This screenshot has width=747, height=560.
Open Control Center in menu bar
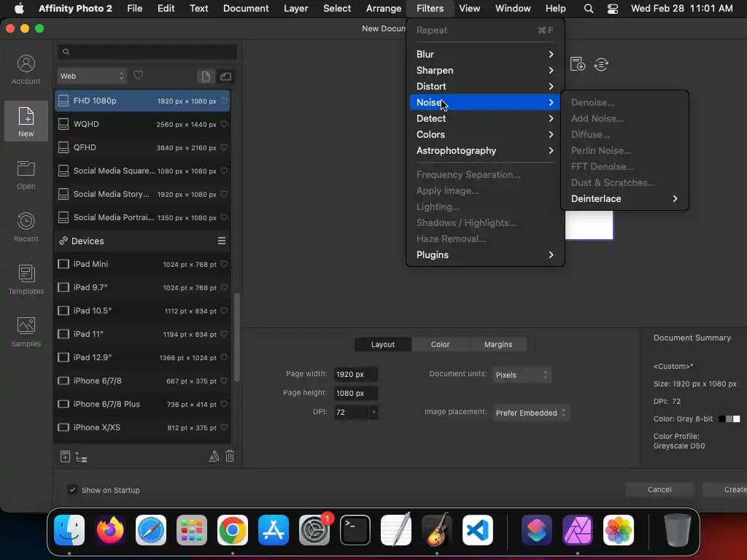[613, 9]
